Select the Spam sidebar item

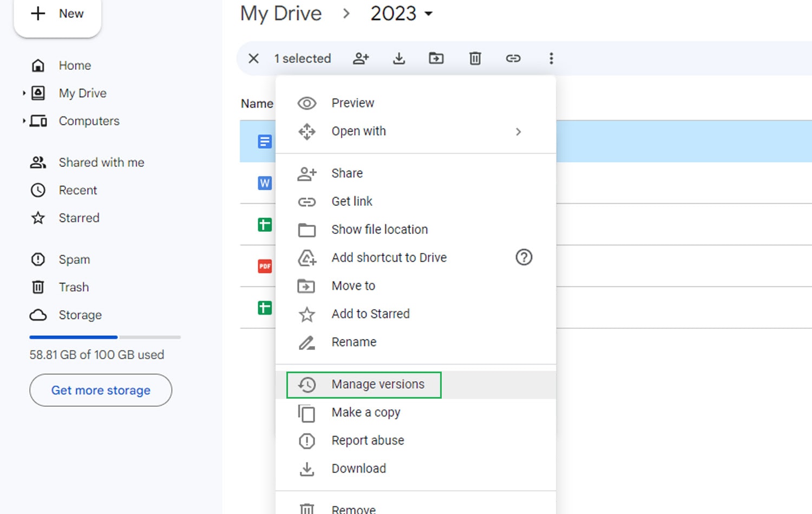(74, 259)
